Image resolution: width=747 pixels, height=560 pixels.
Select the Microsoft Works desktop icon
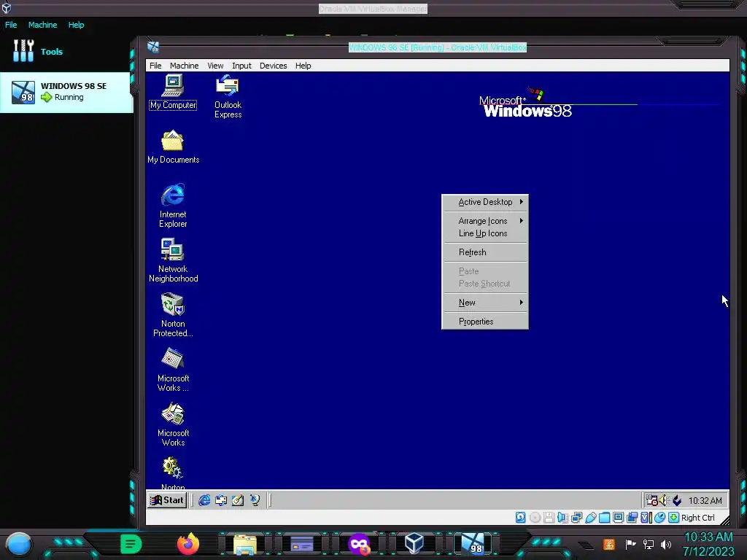(173, 425)
